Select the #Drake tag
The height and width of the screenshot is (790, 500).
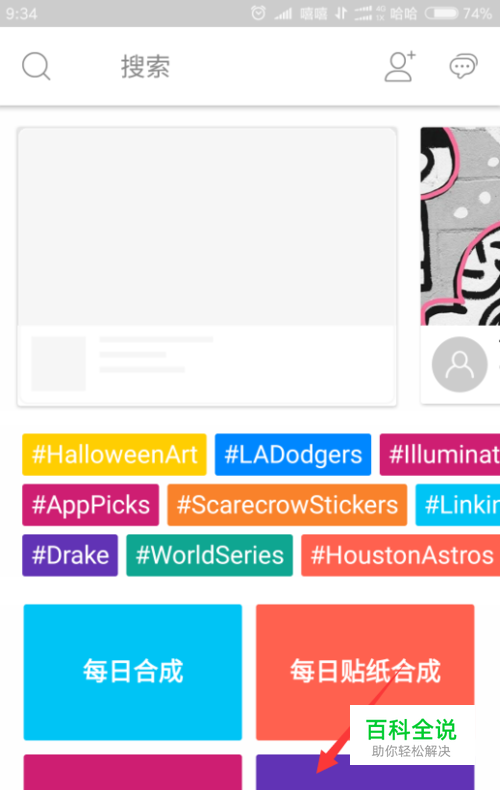click(70, 555)
